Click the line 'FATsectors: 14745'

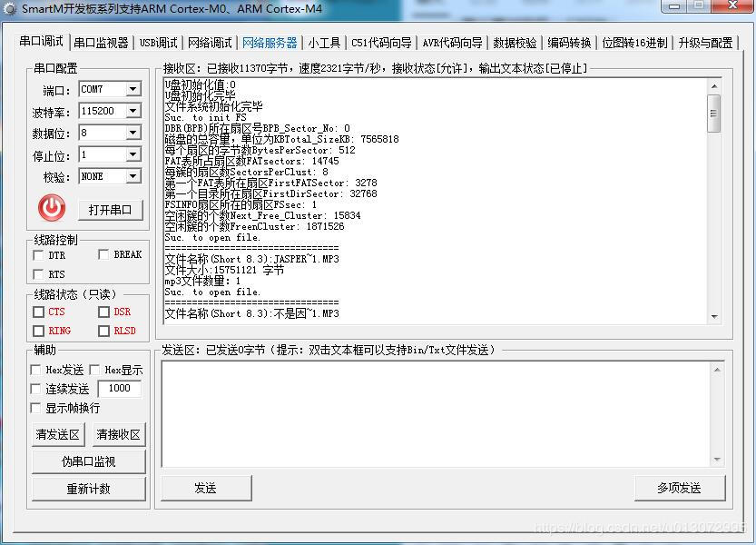point(251,162)
